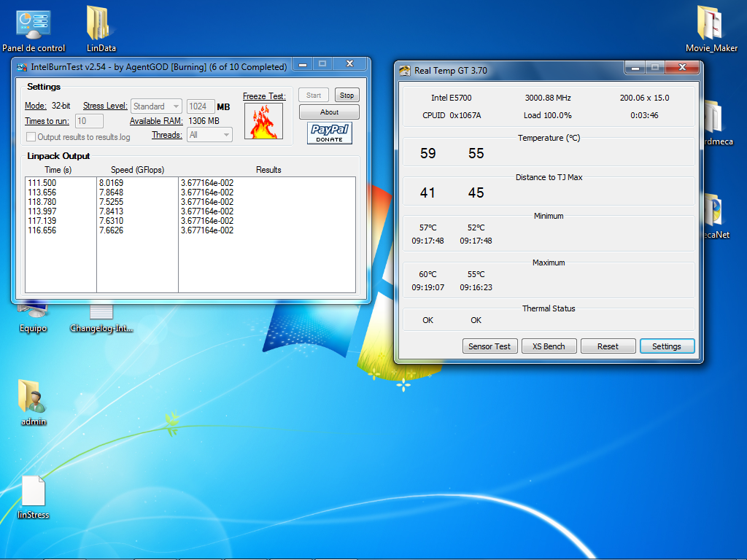Select time value 117.139
The width and height of the screenshot is (747, 560).
(x=42, y=221)
